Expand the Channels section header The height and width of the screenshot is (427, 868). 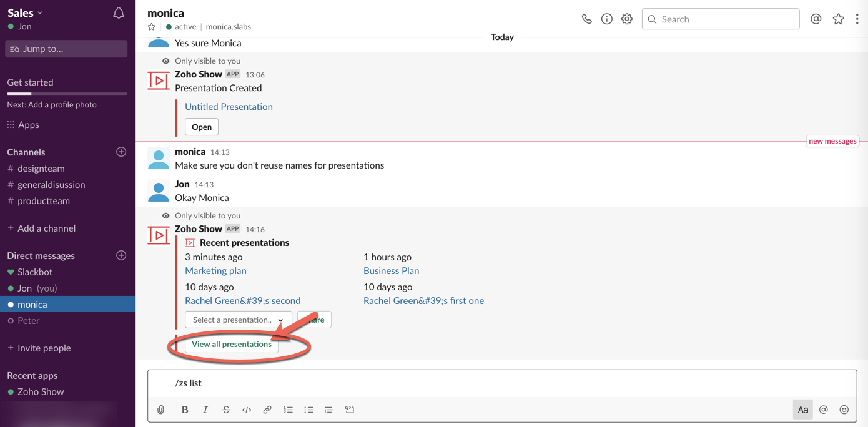(x=26, y=152)
